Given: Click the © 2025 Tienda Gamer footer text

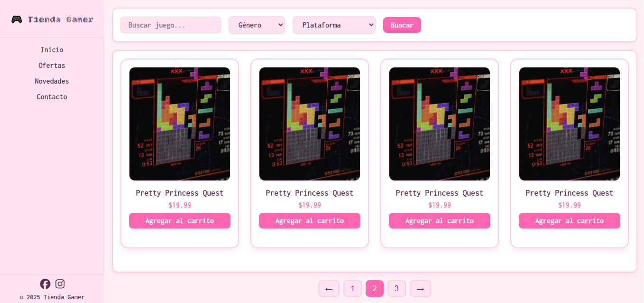Looking at the screenshot, I should (52, 297).
